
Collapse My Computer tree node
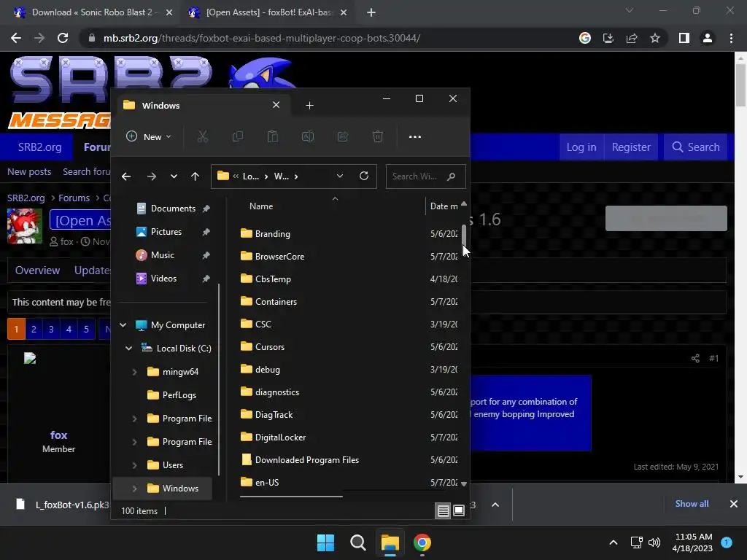(123, 324)
